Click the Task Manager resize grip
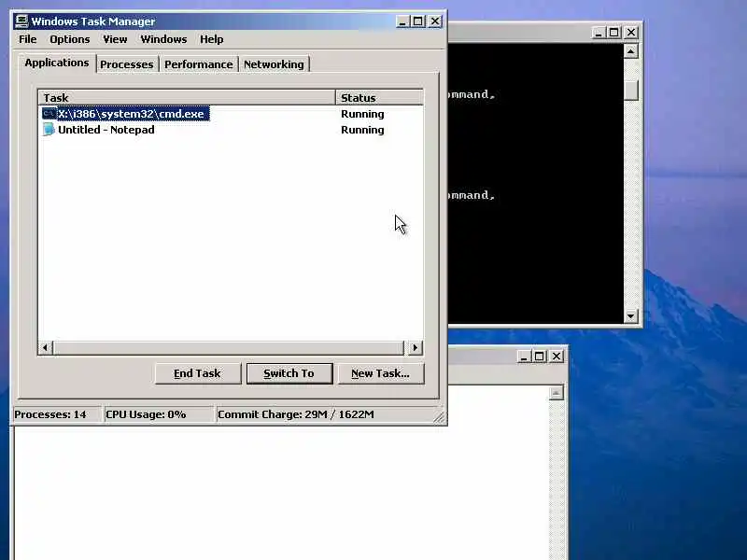The image size is (747, 560). pyautogui.click(x=440, y=416)
